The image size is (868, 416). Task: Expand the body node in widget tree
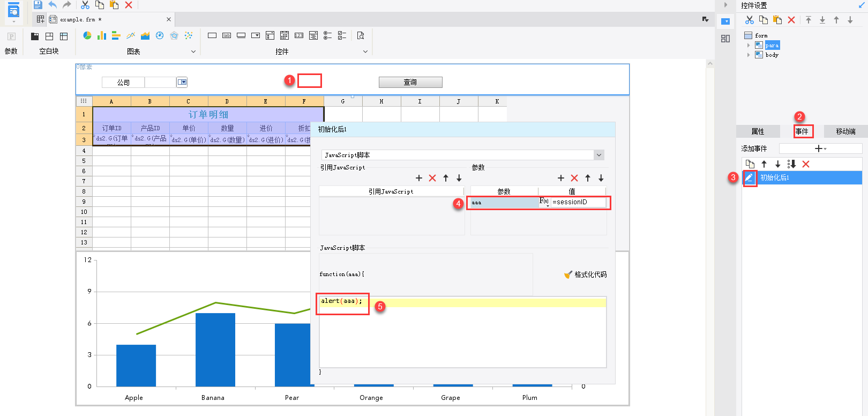[x=749, y=55]
